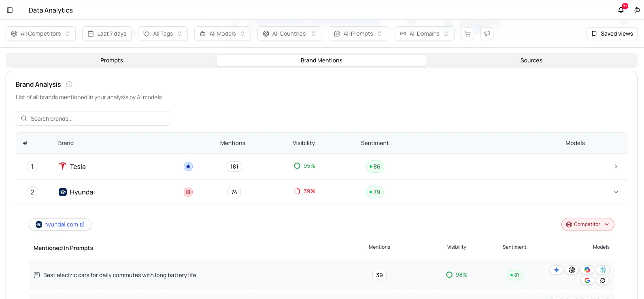Click Tesla's mentions count 181
This screenshot has height=299, width=644.
(234, 167)
